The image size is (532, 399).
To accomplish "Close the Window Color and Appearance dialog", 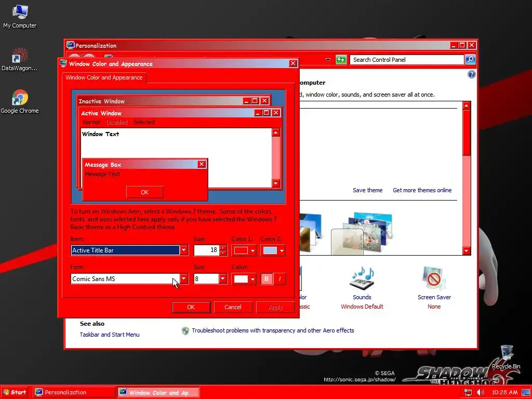I will (x=293, y=63).
